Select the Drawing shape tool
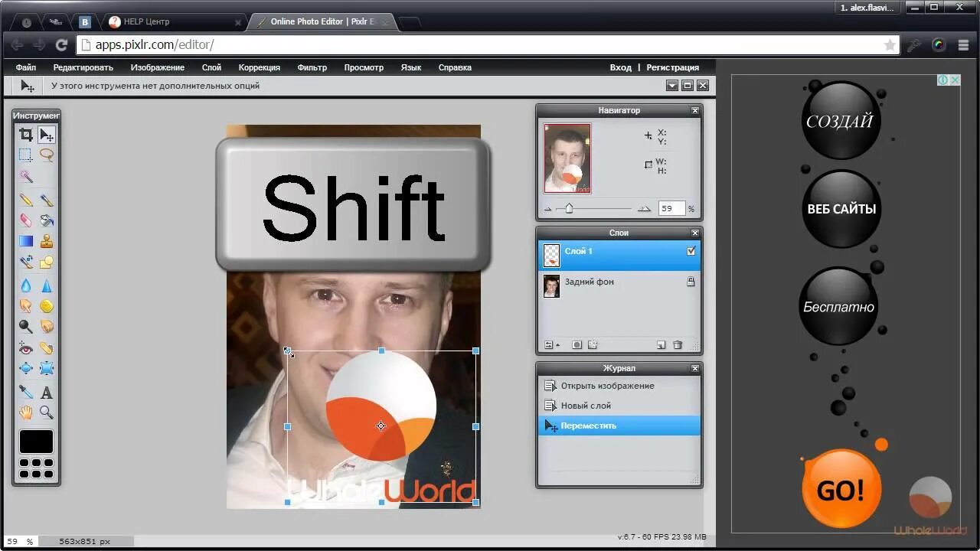This screenshot has height=551, width=980. click(x=47, y=262)
